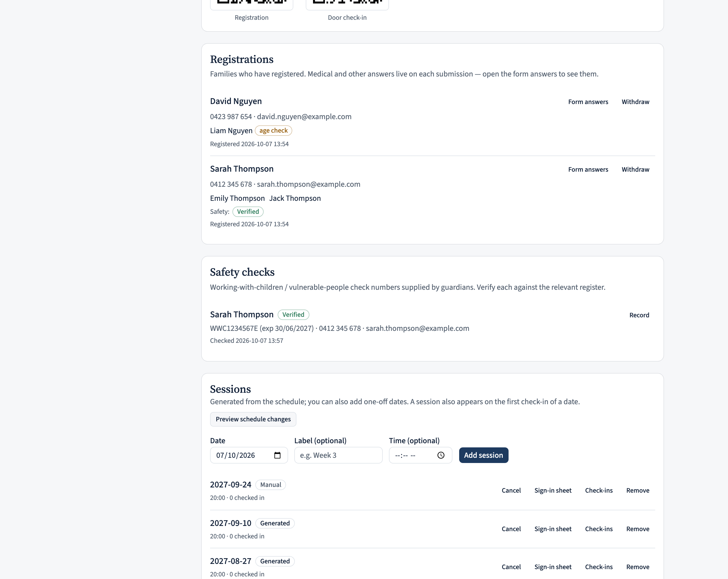Click the Generated badge on 2027-09-10
This screenshot has height=579, width=728.
(x=275, y=523)
